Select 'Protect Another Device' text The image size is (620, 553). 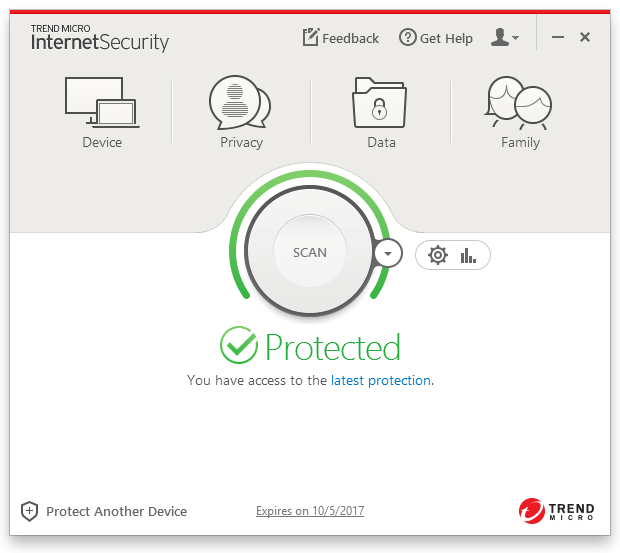[x=116, y=511]
